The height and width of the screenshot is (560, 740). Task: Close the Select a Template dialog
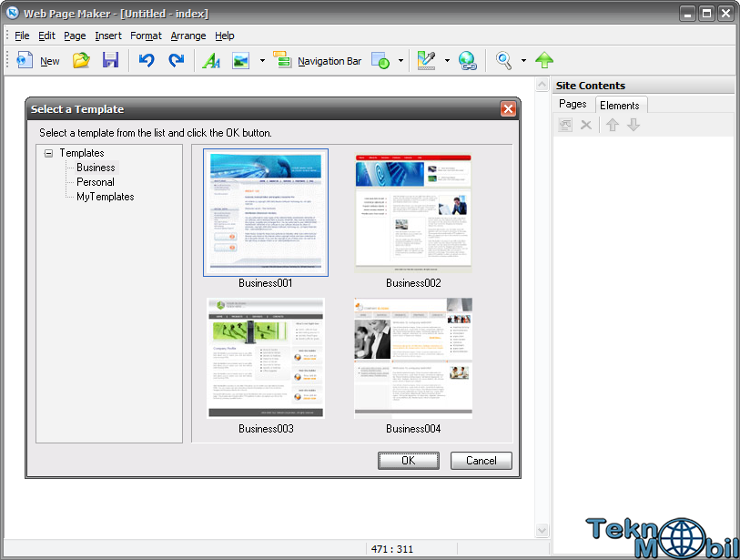coord(508,109)
